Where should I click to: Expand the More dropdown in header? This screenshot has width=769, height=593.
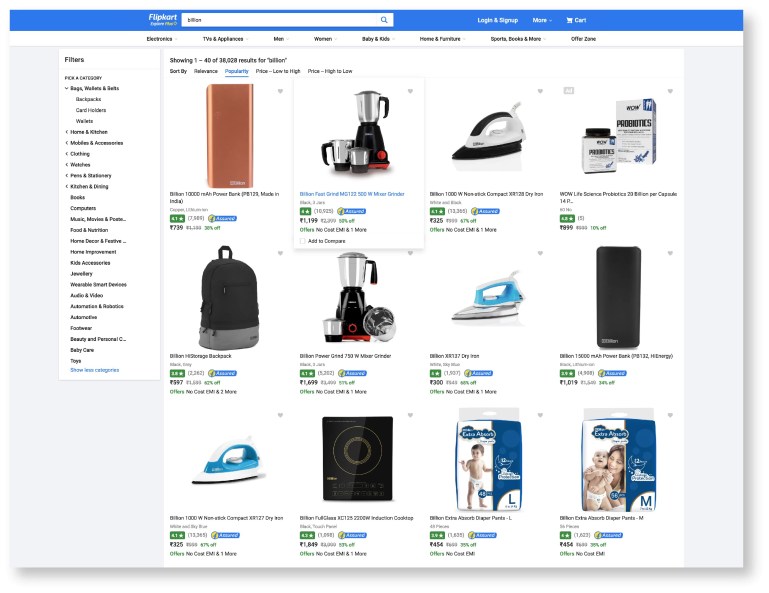pyautogui.click(x=541, y=20)
